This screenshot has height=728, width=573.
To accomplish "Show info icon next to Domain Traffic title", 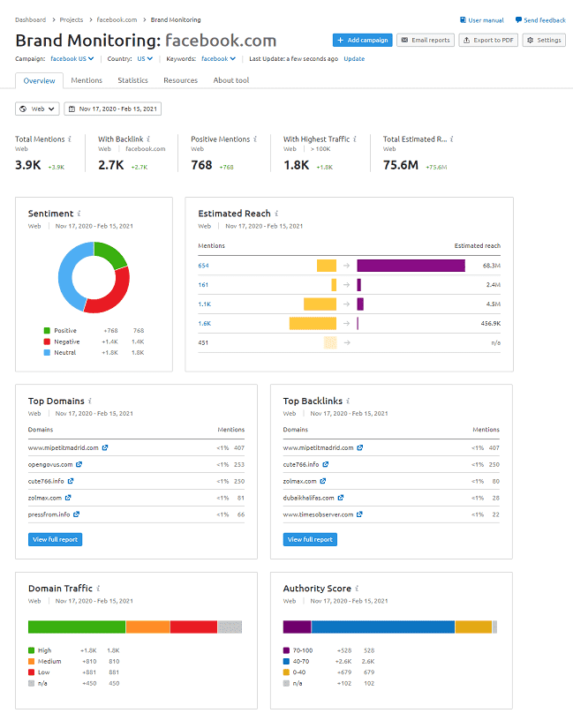I will (98, 589).
